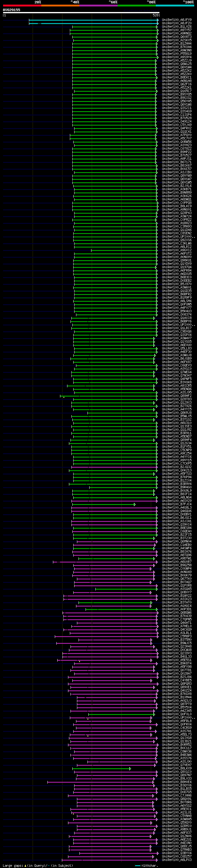Select the UniRef100_B2JQ32 label
Viewport: 197px width, 868px height.
coord(177,467)
